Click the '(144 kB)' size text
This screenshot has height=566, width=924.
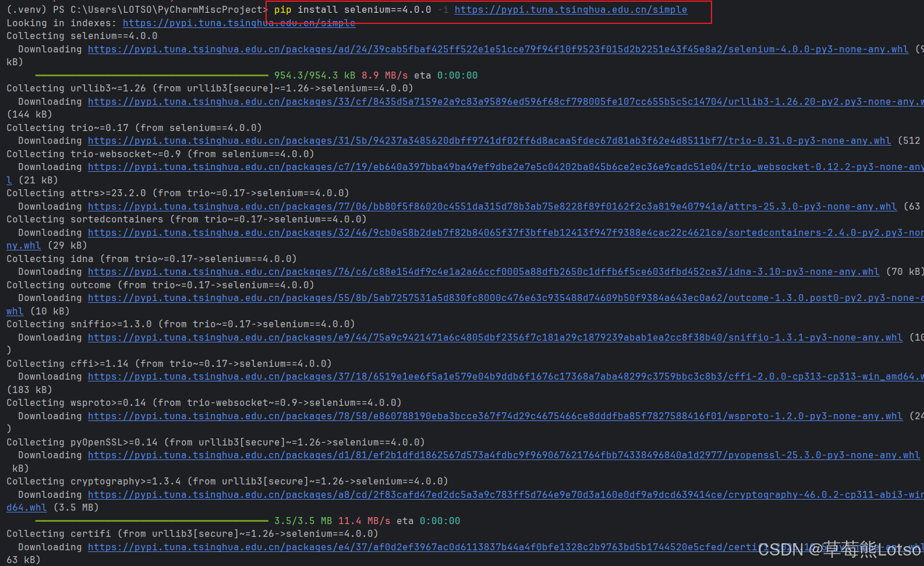click(29, 115)
